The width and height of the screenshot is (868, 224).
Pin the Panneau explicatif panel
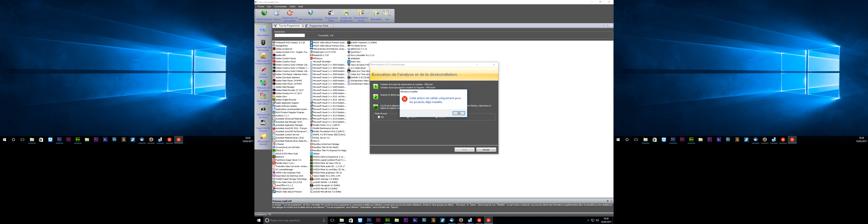[608, 201]
